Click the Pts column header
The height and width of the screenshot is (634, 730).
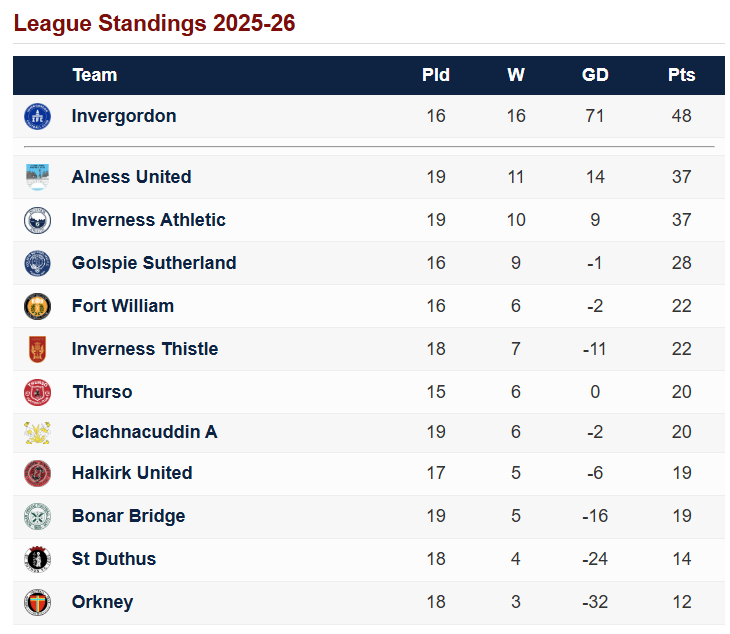tap(681, 75)
